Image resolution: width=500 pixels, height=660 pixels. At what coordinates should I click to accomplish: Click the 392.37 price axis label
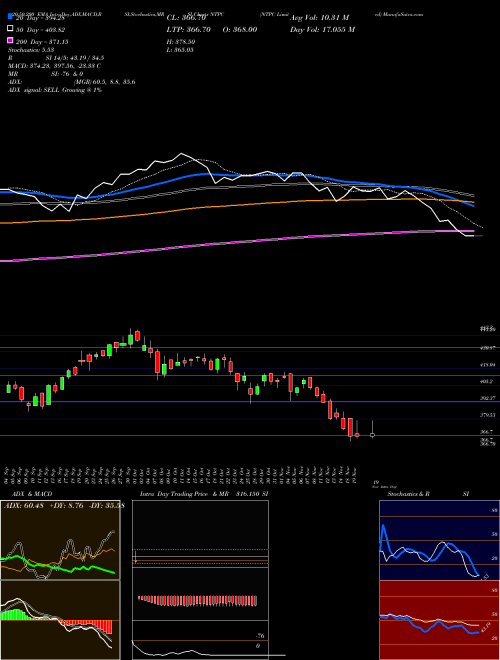(x=487, y=398)
